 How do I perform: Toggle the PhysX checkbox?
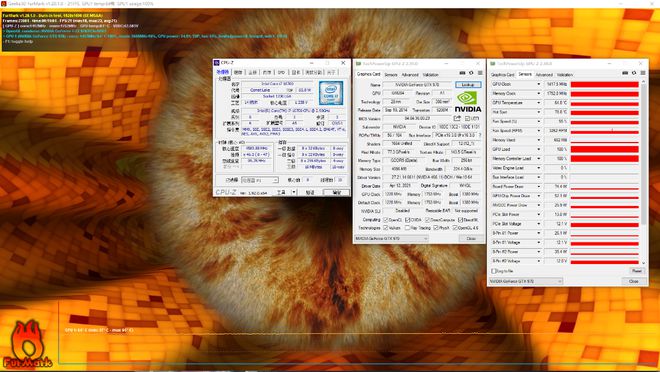coord(436,228)
